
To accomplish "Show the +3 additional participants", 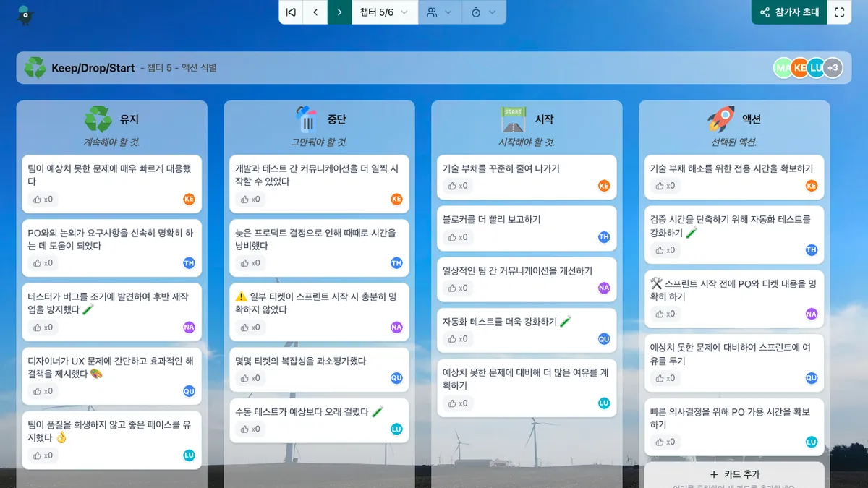I will tap(833, 68).
